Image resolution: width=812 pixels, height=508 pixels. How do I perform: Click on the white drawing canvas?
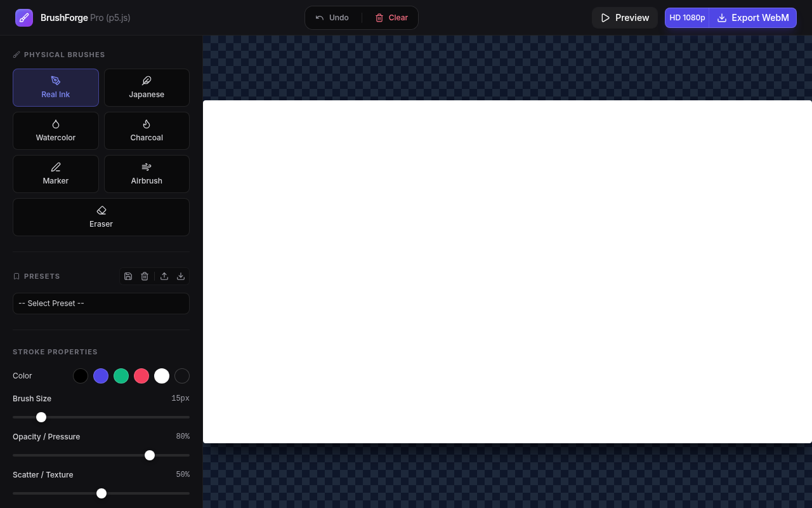click(x=507, y=272)
